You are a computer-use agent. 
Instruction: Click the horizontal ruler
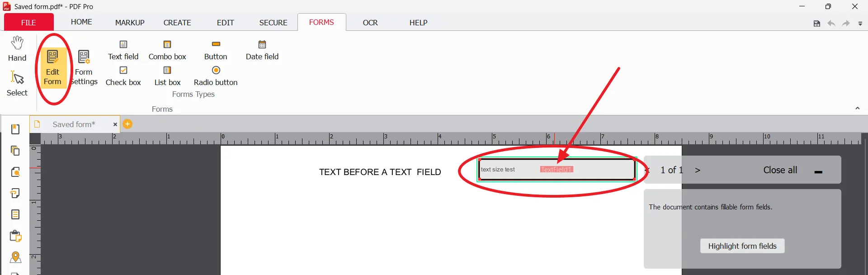point(451,139)
